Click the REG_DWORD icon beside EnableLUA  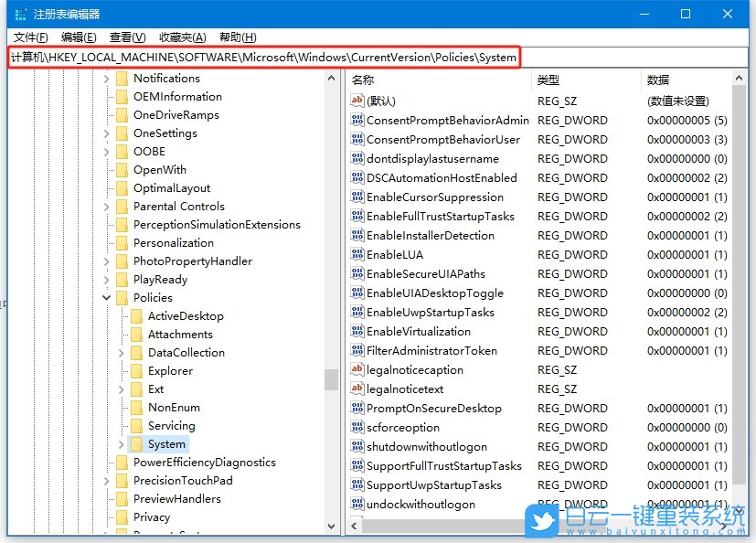357,254
